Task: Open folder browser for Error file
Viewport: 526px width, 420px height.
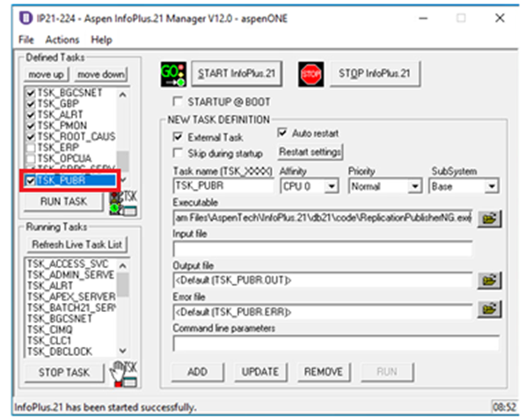Action: (489, 309)
